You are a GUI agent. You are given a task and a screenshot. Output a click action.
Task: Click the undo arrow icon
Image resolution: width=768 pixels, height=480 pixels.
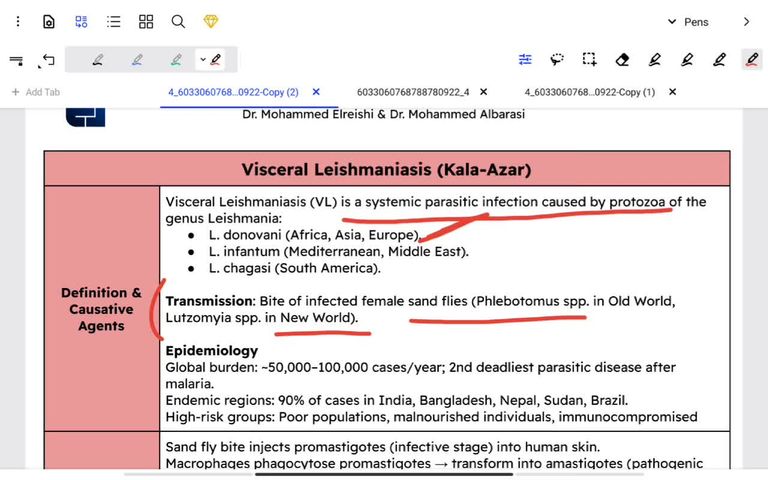pyautogui.click(x=47, y=60)
